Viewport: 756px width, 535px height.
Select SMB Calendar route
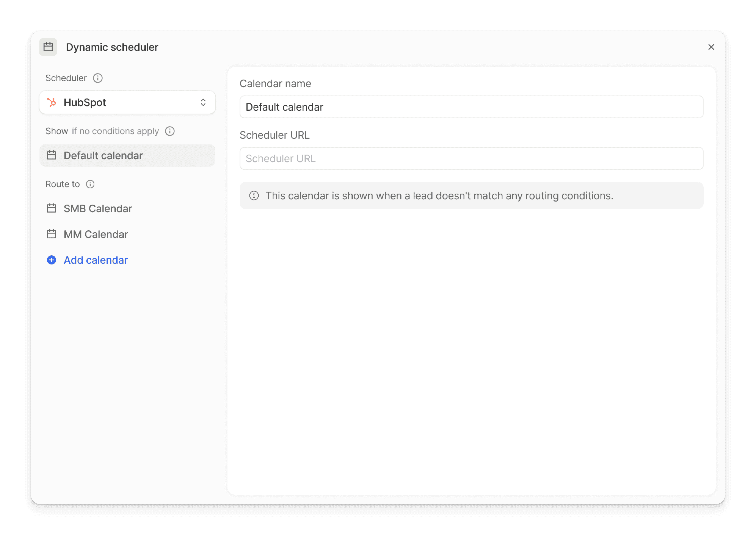98,209
